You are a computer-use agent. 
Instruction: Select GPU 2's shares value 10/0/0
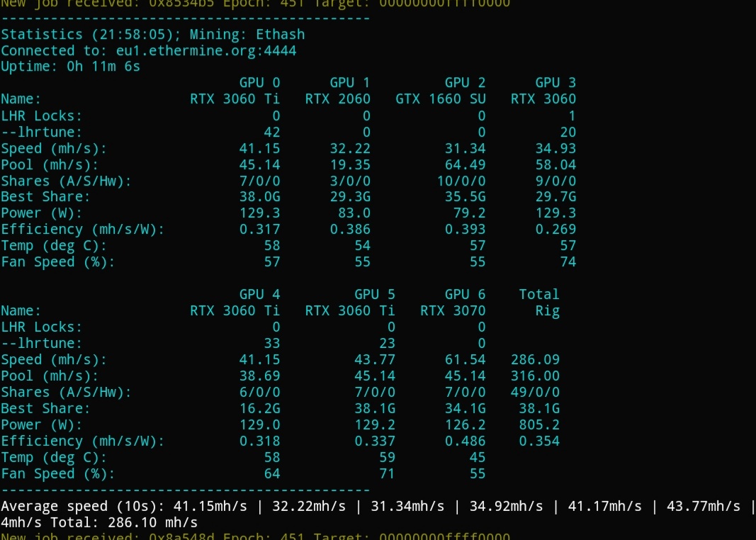coord(461,181)
